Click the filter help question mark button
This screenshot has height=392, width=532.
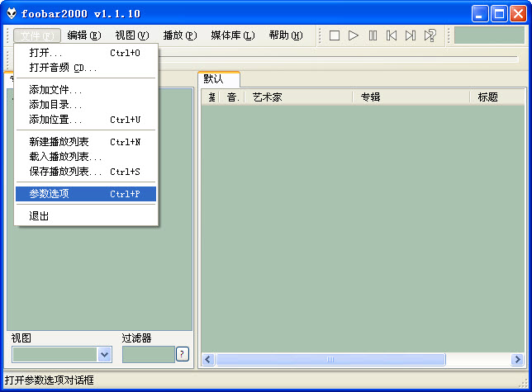tap(182, 354)
